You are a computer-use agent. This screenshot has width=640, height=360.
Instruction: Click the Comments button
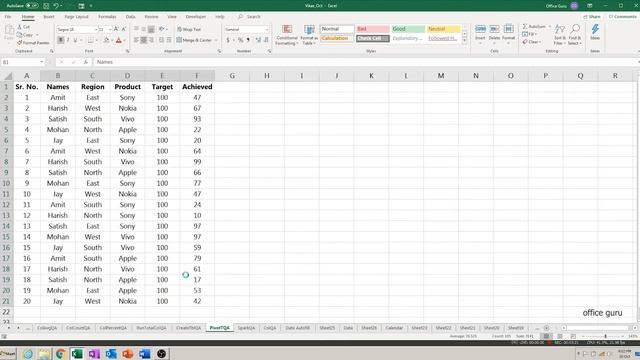(x=622, y=17)
